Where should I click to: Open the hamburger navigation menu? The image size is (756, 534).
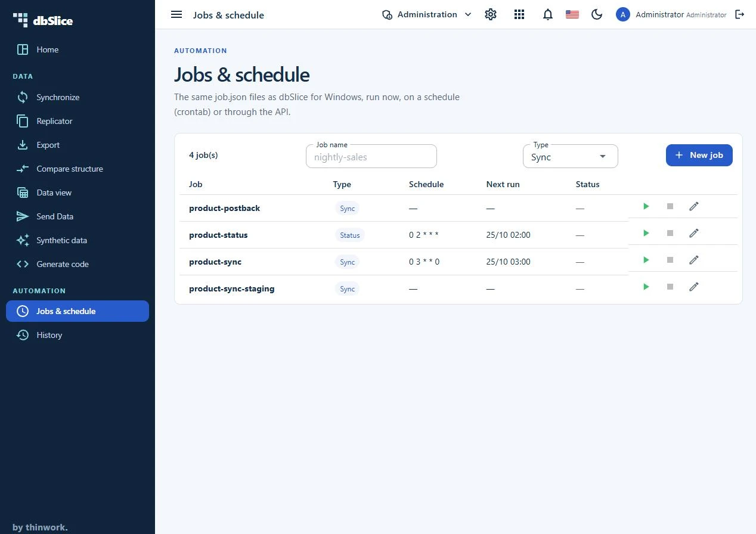pyautogui.click(x=176, y=14)
